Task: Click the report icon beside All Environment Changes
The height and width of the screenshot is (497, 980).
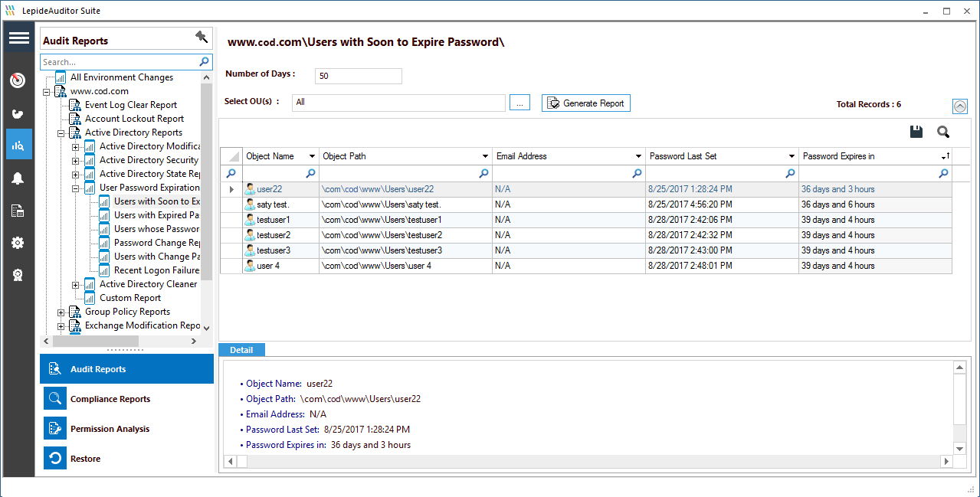Action: (61, 77)
